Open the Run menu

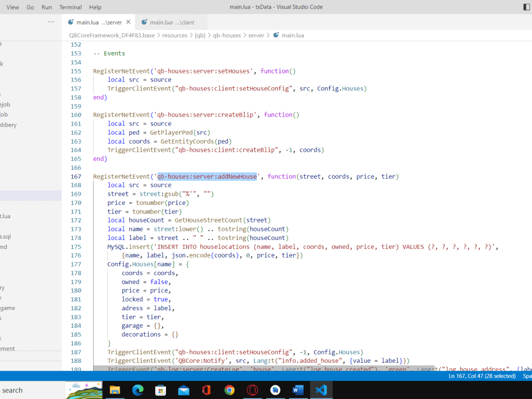coord(46,7)
